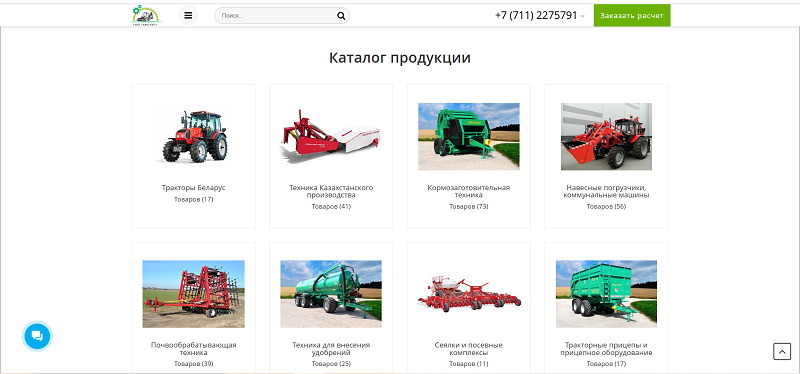Click the Товаров (17) under Тракторы Беларус

(193, 200)
